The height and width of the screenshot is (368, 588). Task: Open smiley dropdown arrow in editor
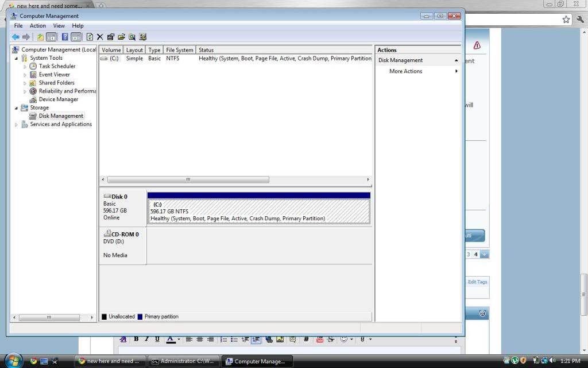[351, 339]
